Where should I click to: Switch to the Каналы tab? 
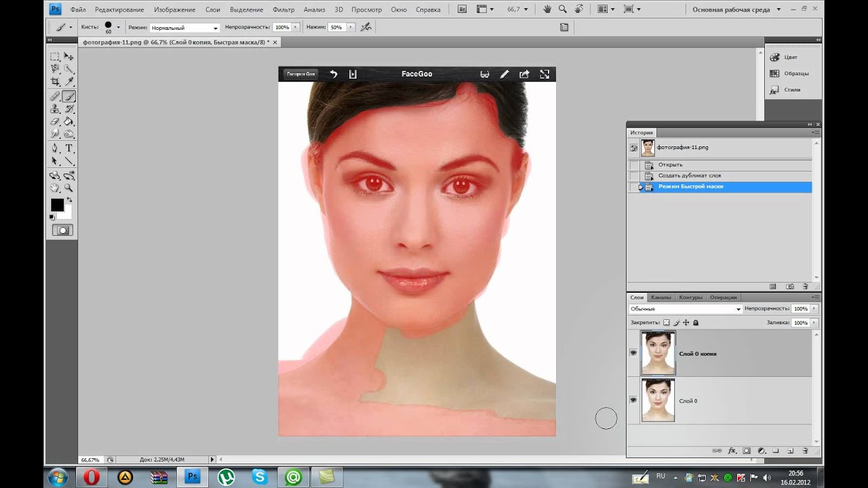(660, 298)
